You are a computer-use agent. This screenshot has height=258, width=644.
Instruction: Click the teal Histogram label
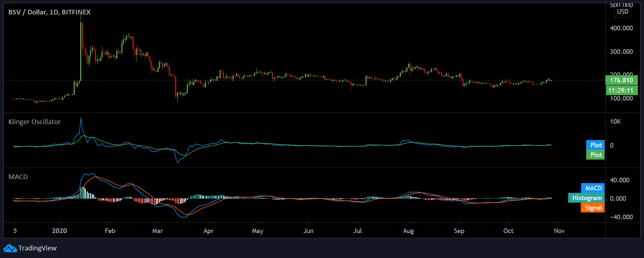[586, 198]
